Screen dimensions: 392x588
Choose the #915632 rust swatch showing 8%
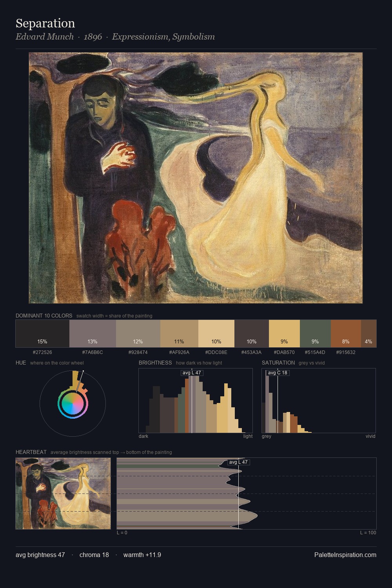346,334
